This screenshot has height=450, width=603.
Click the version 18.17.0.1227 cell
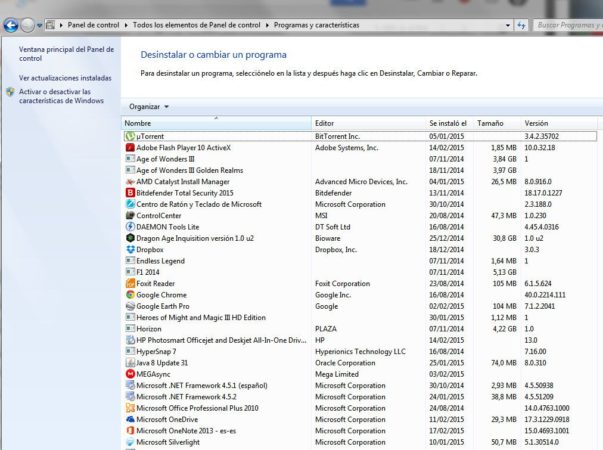click(543, 193)
